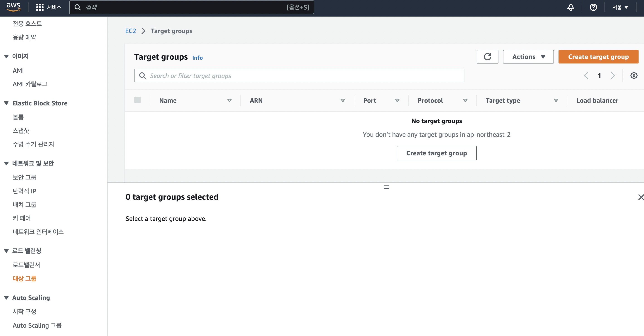Open the services grid menu icon
Image resolution: width=644 pixels, height=336 pixels.
40,7
